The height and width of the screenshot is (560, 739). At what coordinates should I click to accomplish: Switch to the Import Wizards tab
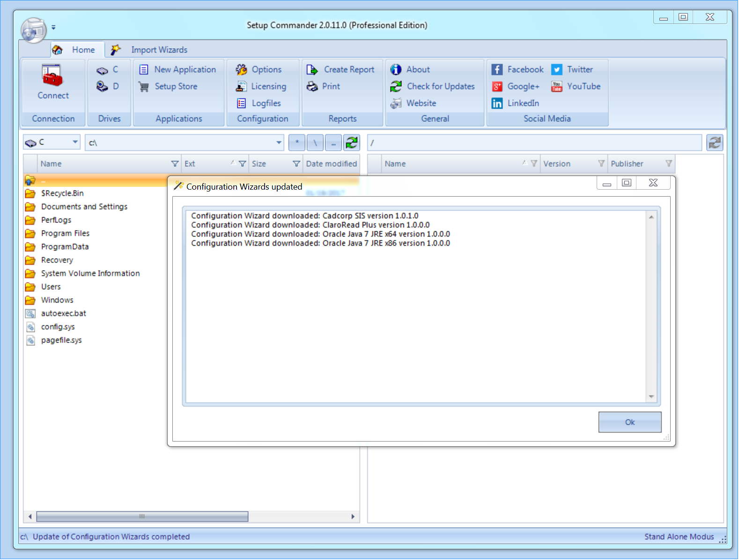[150, 50]
